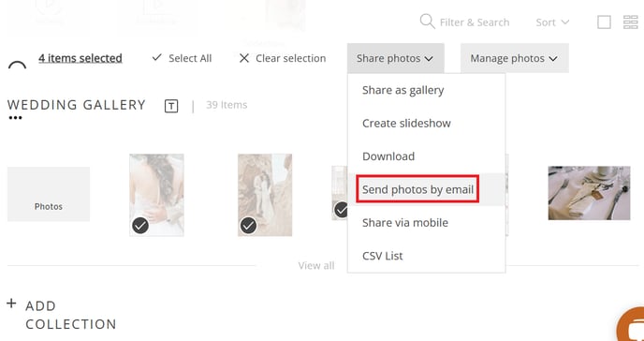The image size is (644, 341).
Task: Click the plus icon for Add Collection
Action: 11,304
